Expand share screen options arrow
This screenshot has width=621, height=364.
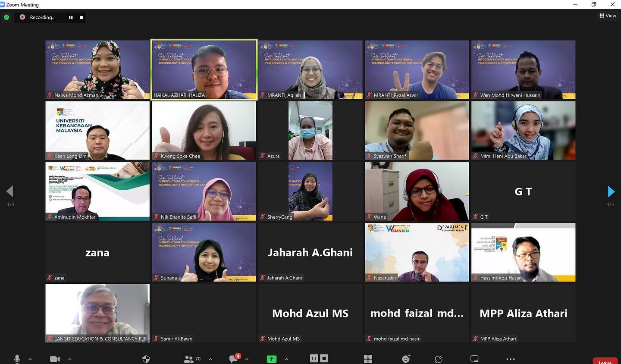coord(286,359)
